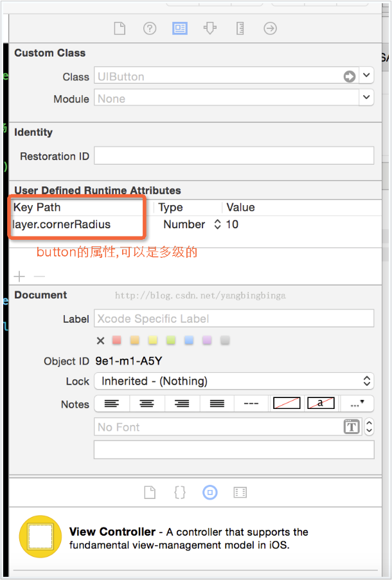Open the more notes options ellipsis menu
Viewport: 392px width, 580px height.
coord(357,404)
